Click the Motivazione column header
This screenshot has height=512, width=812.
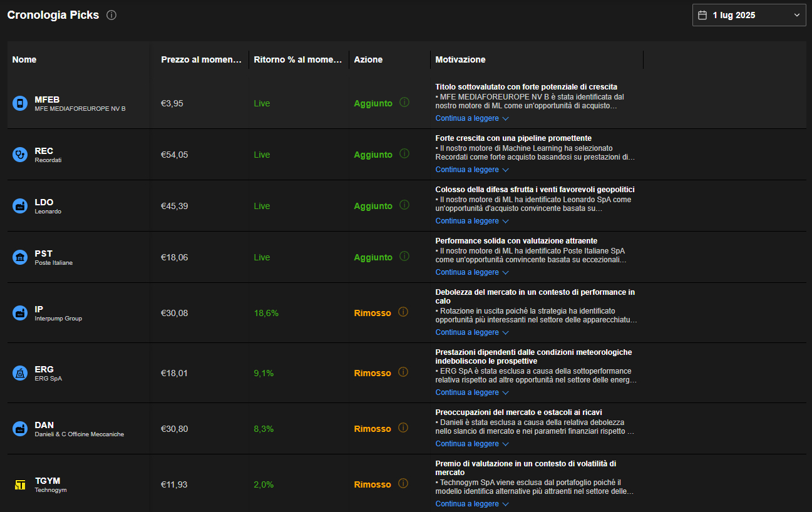click(x=460, y=59)
